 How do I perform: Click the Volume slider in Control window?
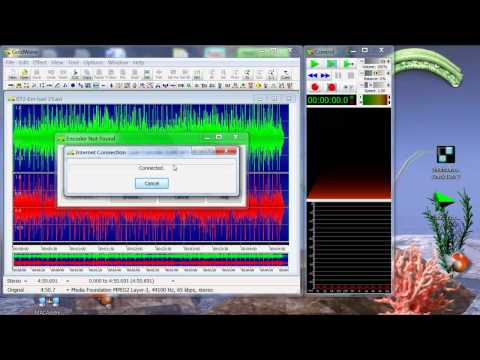click(375, 62)
